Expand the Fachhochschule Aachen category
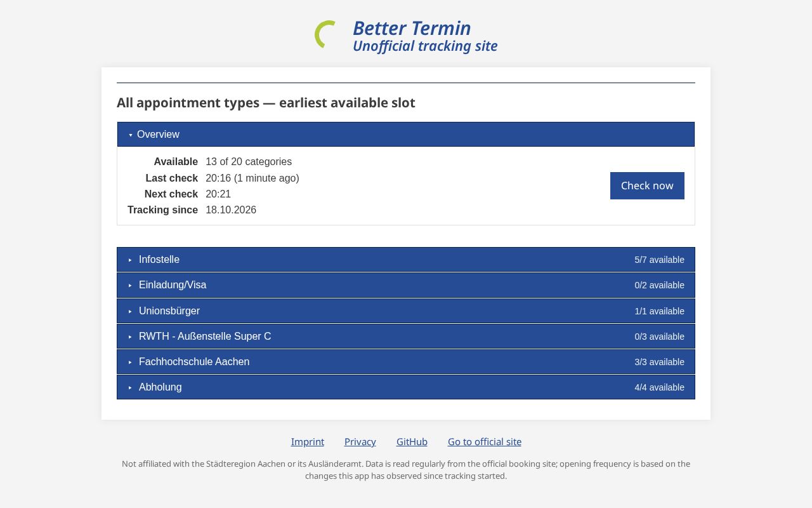This screenshot has width=812, height=508. 406,362
